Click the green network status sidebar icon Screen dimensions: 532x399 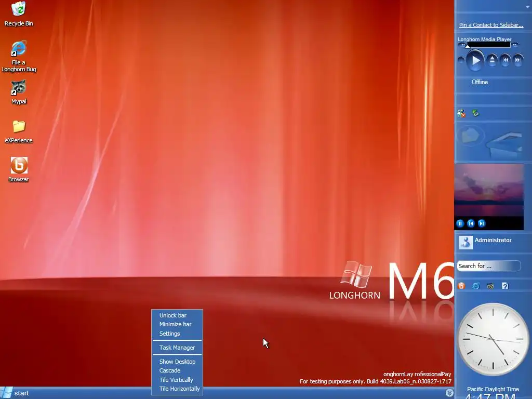click(x=476, y=113)
